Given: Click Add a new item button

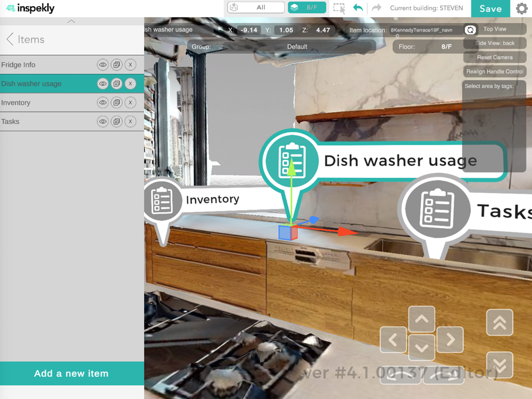Looking at the screenshot, I should pos(72,373).
